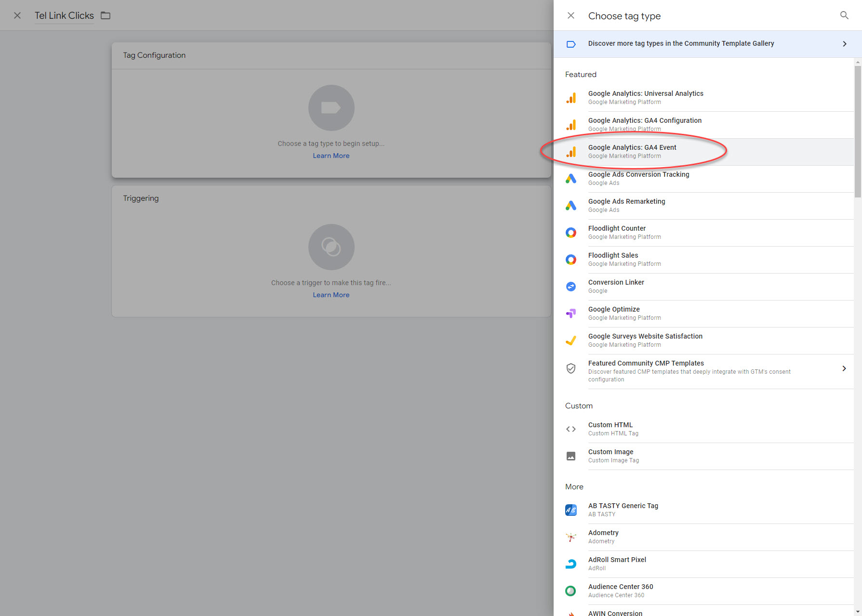The width and height of the screenshot is (862, 616).
Task: Select the Conversion Linker icon
Action: 571,287
